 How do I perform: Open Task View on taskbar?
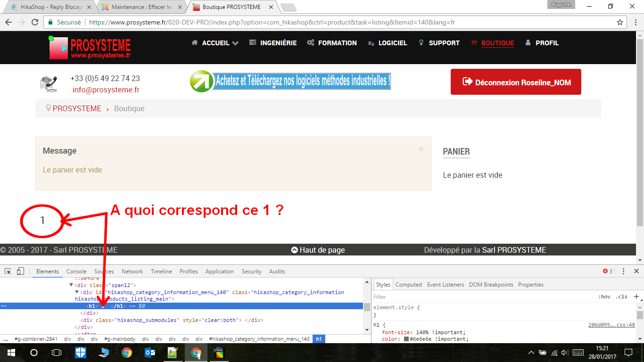coord(56,353)
